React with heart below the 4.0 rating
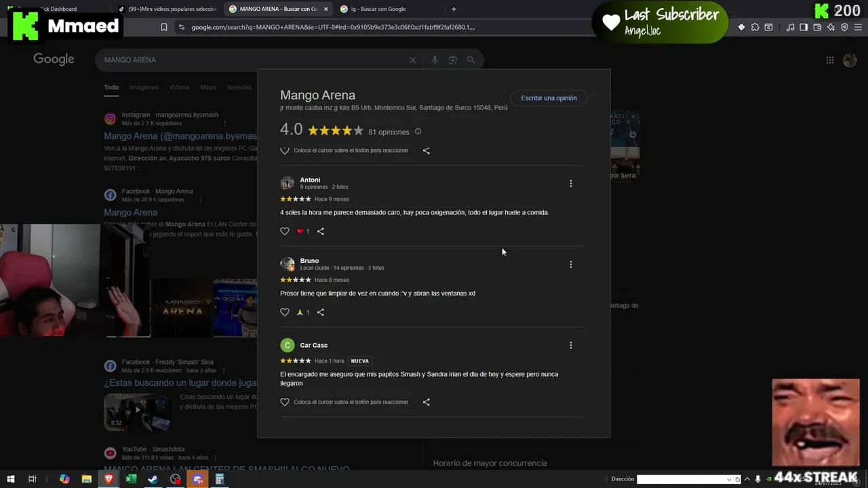The width and height of the screenshot is (868, 488). (285, 150)
